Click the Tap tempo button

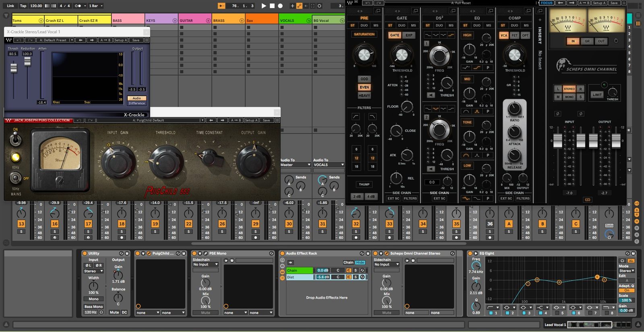point(23,6)
